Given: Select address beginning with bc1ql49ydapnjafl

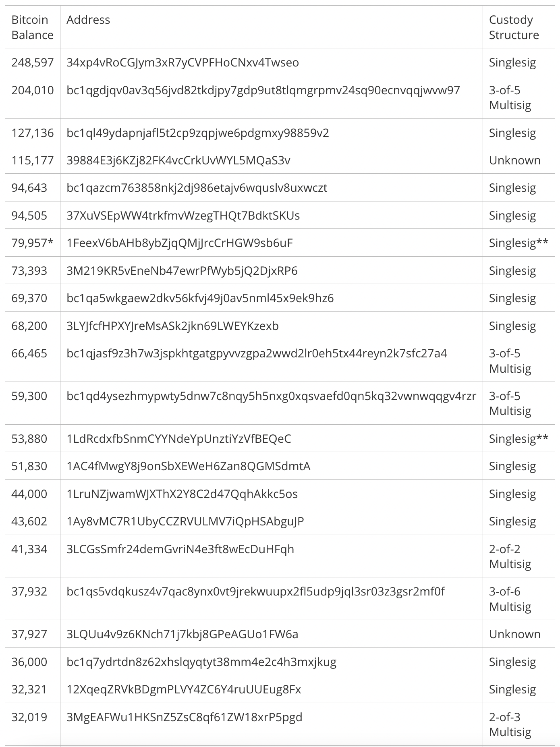Looking at the screenshot, I should 197,133.
